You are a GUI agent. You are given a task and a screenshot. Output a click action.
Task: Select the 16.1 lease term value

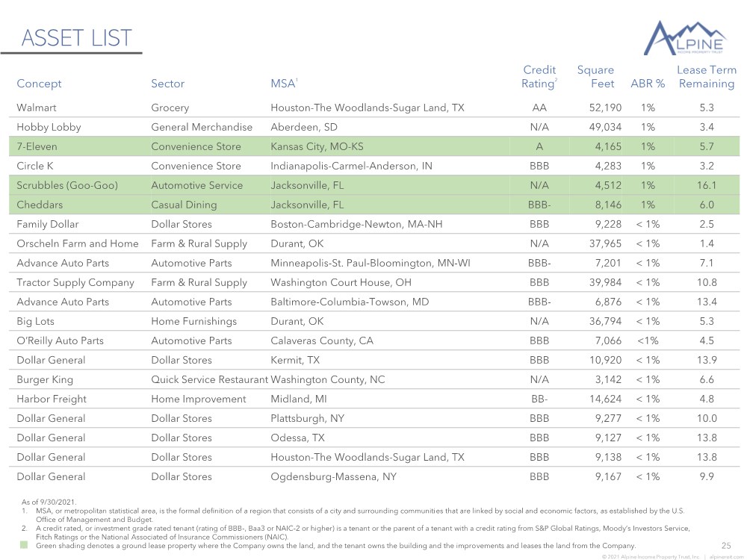click(x=707, y=186)
